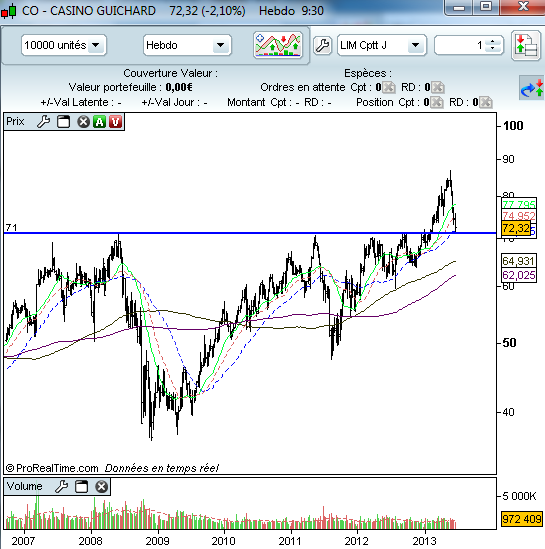545x549 pixels.
Task: Click the chart indicators signals icon
Action: (278, 45)
